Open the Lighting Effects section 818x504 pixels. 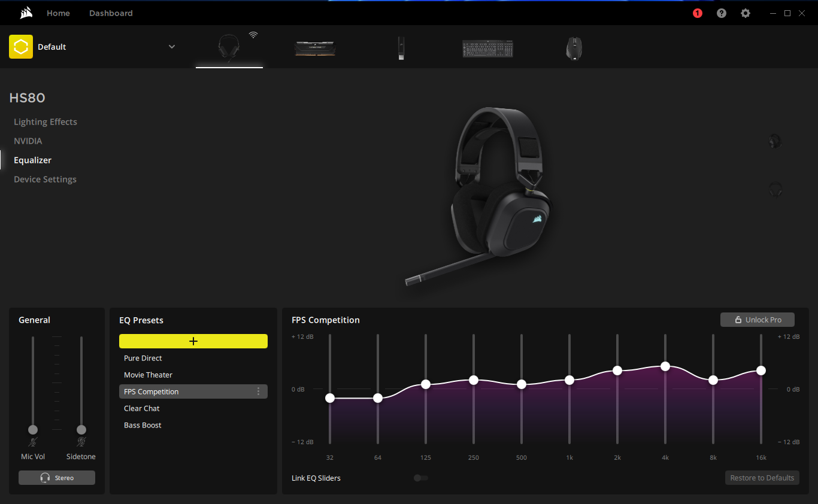pos(46,122)
